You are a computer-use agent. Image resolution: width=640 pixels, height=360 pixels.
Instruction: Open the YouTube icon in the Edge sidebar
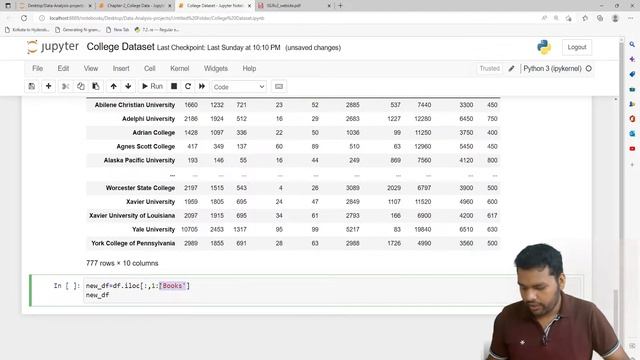click(x=632, y=149)
